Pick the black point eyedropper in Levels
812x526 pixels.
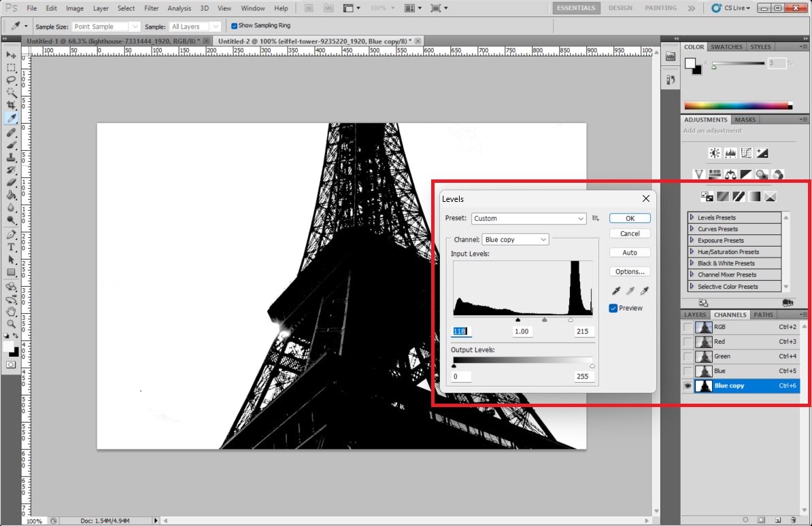(616, 291)
